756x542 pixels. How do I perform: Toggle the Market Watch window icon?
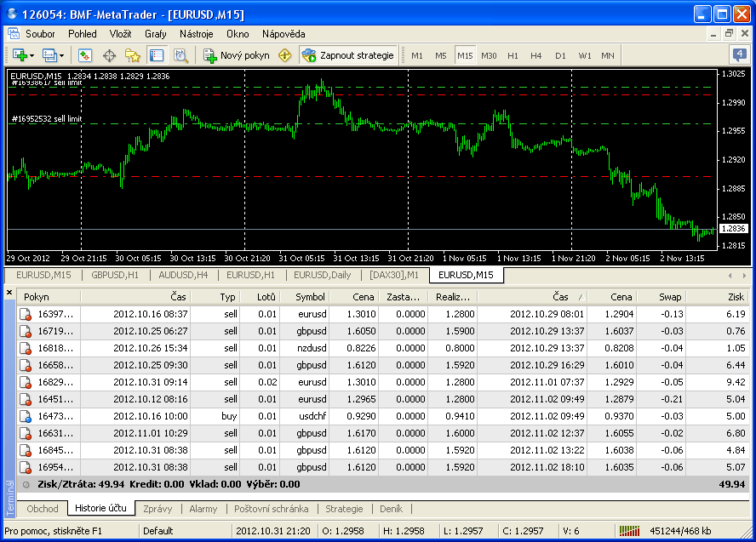tap(85, 55)
